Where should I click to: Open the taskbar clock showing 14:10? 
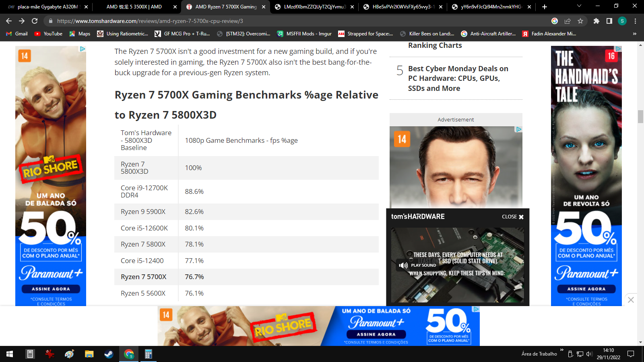click(608, 354)
